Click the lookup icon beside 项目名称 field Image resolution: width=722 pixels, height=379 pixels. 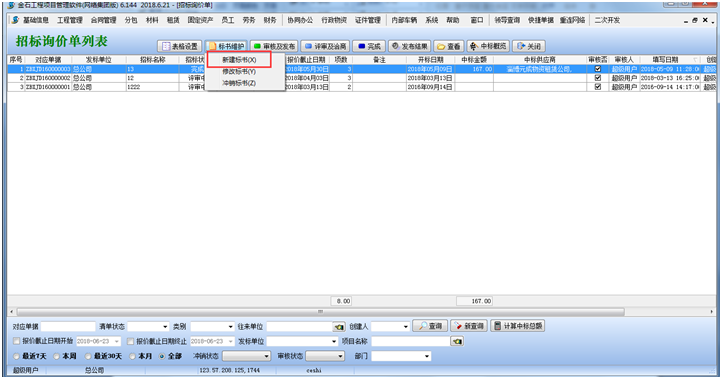click(x=457, y=342)
